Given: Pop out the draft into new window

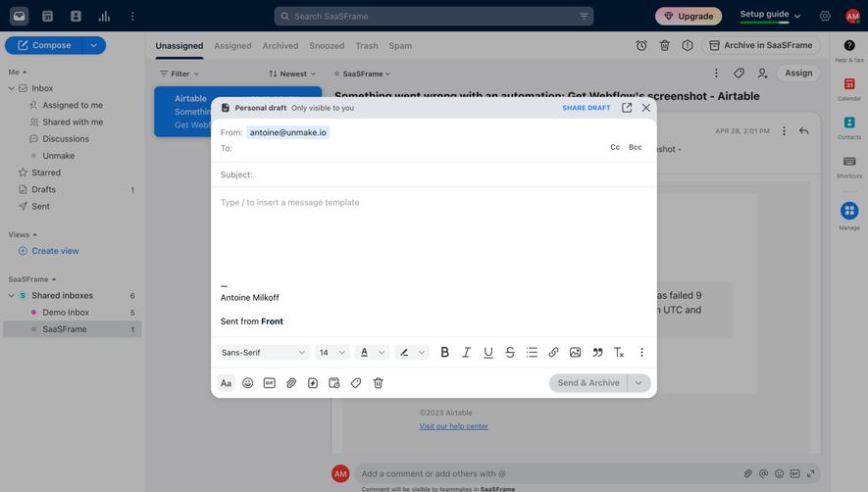Looking at the screenshot, I should (627, 108).
